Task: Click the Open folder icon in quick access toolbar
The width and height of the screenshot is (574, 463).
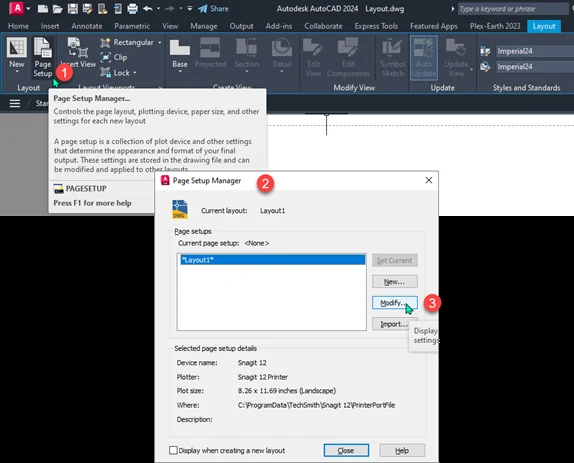Action: tap(57, 8)
